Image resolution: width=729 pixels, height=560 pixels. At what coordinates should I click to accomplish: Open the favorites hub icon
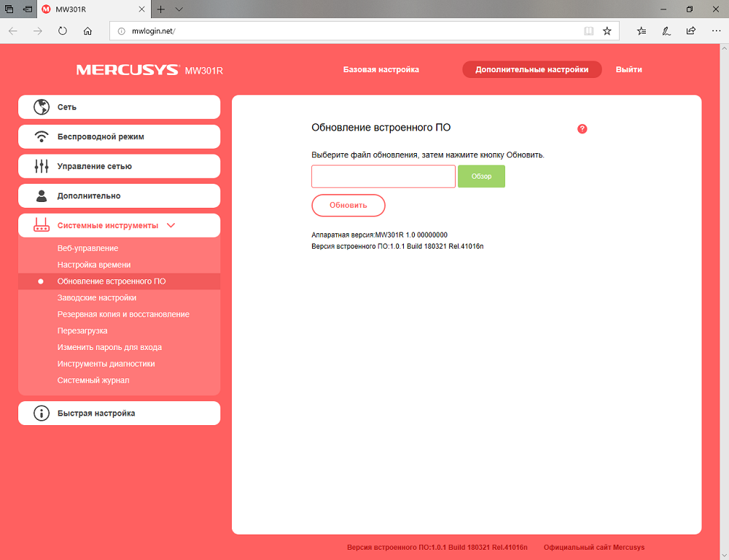(x=642, y=31)
